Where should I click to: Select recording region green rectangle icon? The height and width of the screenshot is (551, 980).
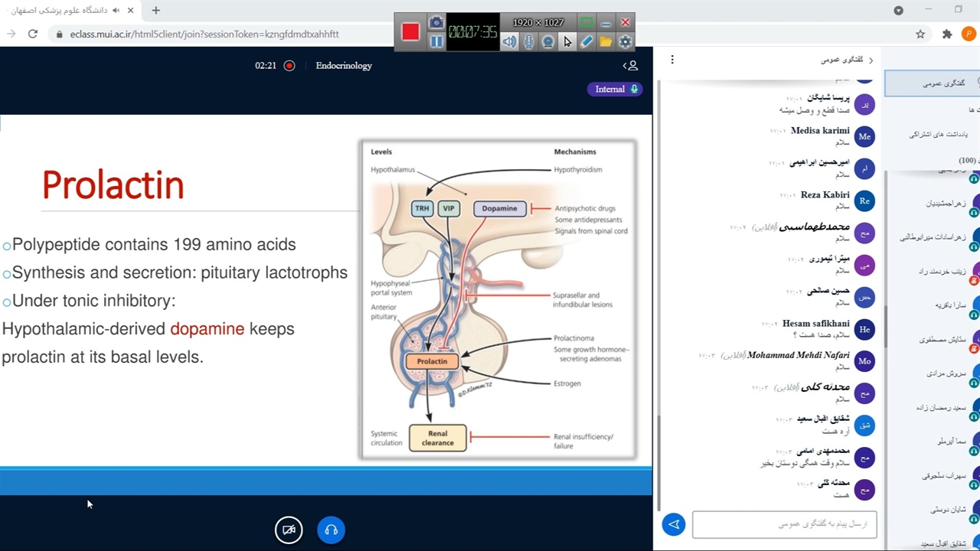586,23
